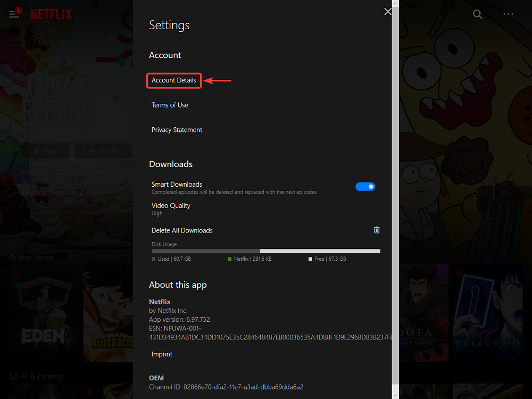Open the Privacy Statement
Image resolution: width=532 pixels, height=399 pixels.
tap(177, 130)
